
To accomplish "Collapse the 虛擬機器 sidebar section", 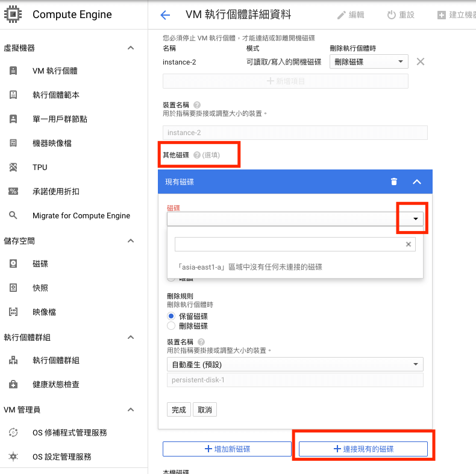I will coord(131,48).
